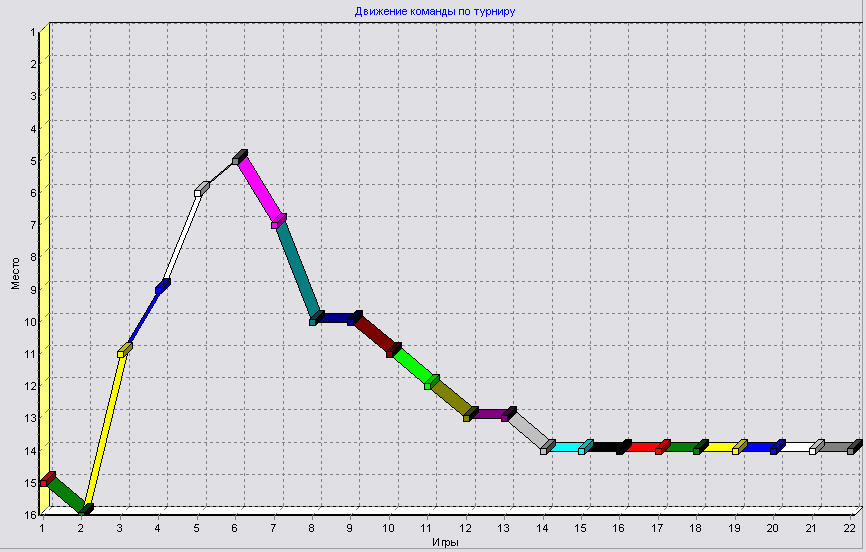Click the white marker at game 5, place 6
The width and height of the screenshot is (866, 552).
point(202,189)
